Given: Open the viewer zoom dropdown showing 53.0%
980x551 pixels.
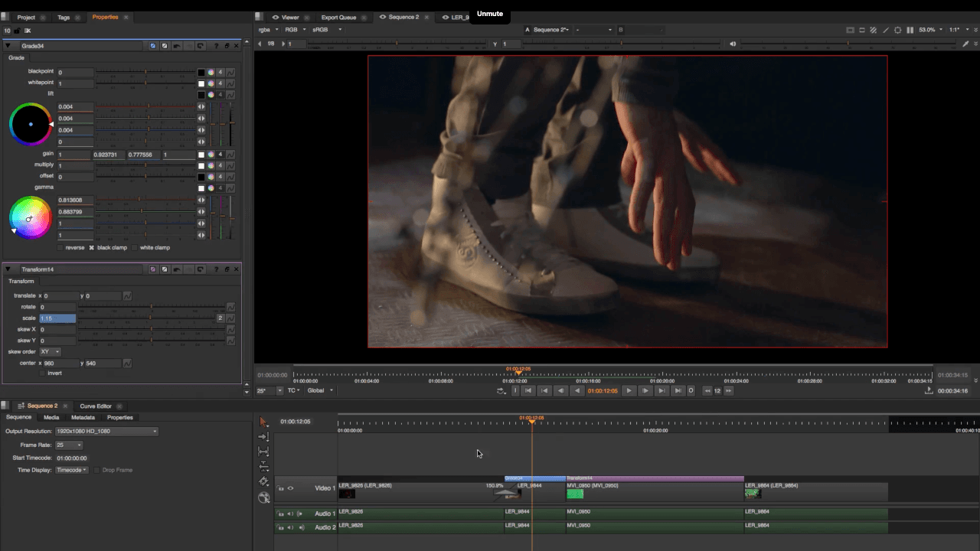Looking at the screenshot, I should pyautogui.click(x=928, y=29).
